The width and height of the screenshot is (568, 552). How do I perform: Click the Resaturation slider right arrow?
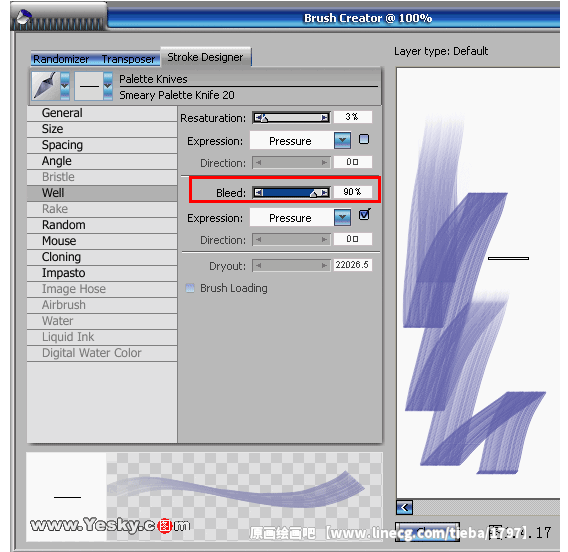(x=325, y=117)
